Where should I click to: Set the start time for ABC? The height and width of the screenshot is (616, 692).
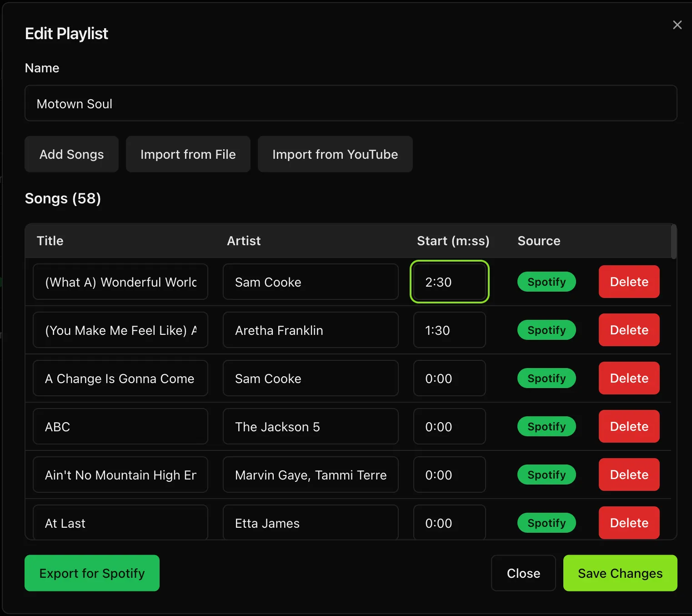pos(449,426)
